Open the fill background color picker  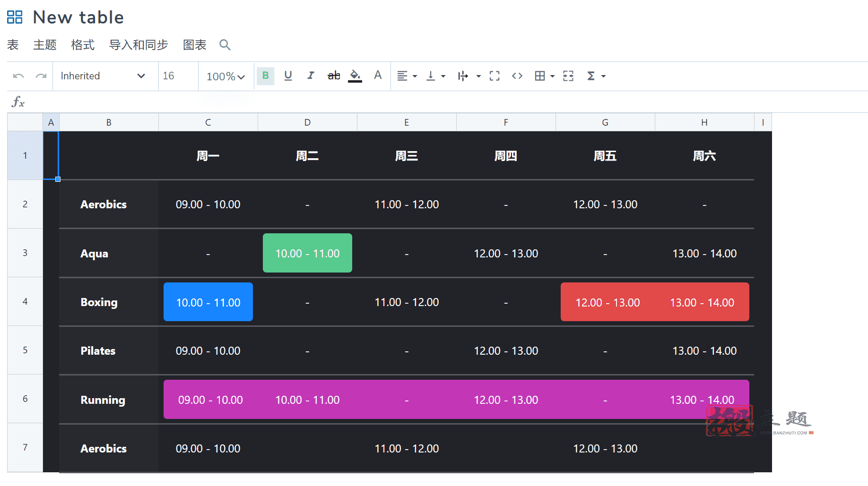pyautogui.click(x=355, y=76)
